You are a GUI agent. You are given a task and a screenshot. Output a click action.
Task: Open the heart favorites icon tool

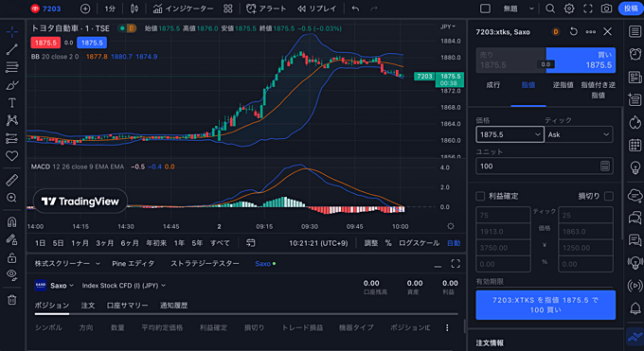click(12, 156)
